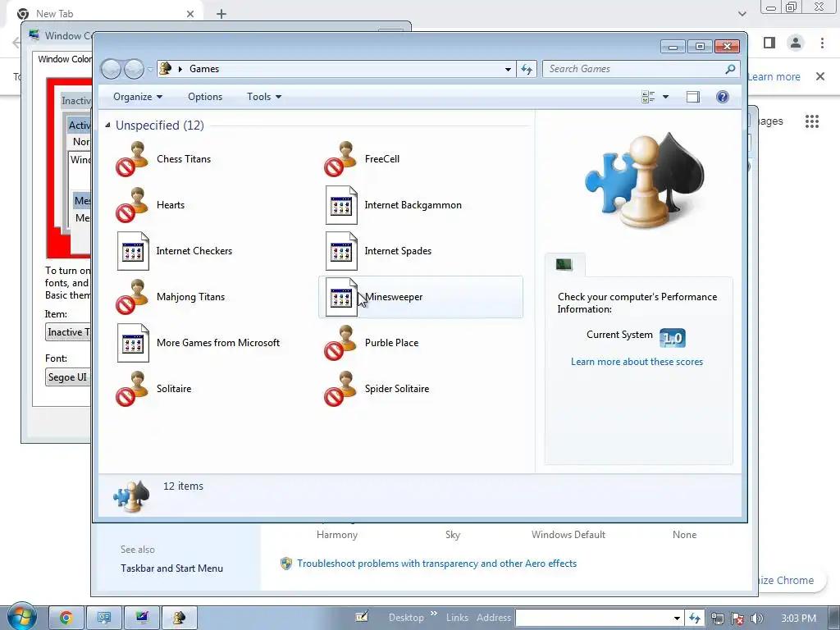Viewport: 840px width, 630px height.
Task: Open the Solitaire game icon
Action: 132,389
